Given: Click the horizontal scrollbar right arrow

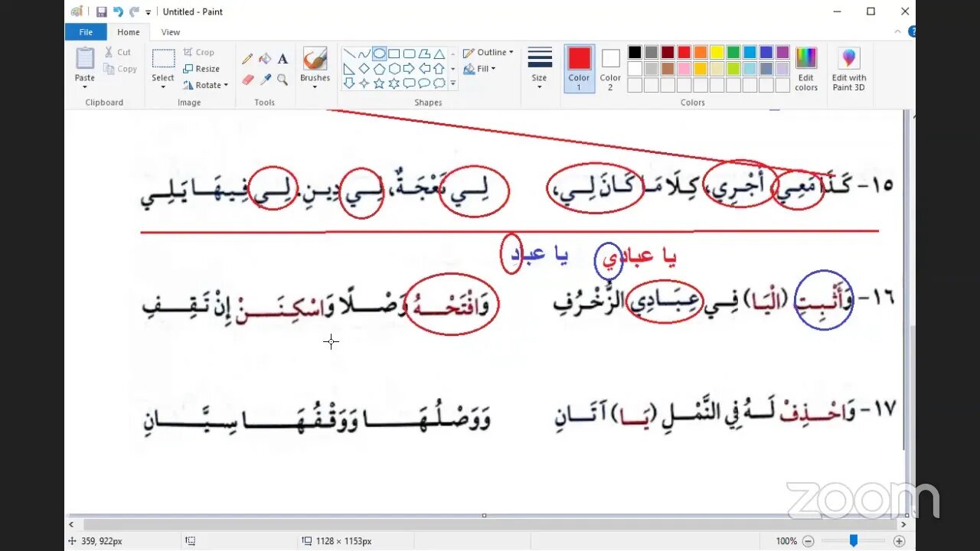Looking at the screenshot, I should click(x=902, y=525).
